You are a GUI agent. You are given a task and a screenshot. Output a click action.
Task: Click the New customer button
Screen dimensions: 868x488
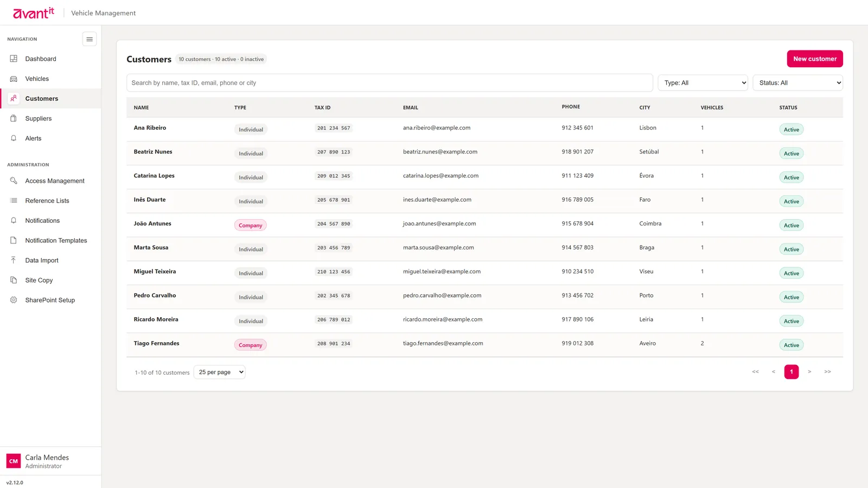[x=815, y=59]
